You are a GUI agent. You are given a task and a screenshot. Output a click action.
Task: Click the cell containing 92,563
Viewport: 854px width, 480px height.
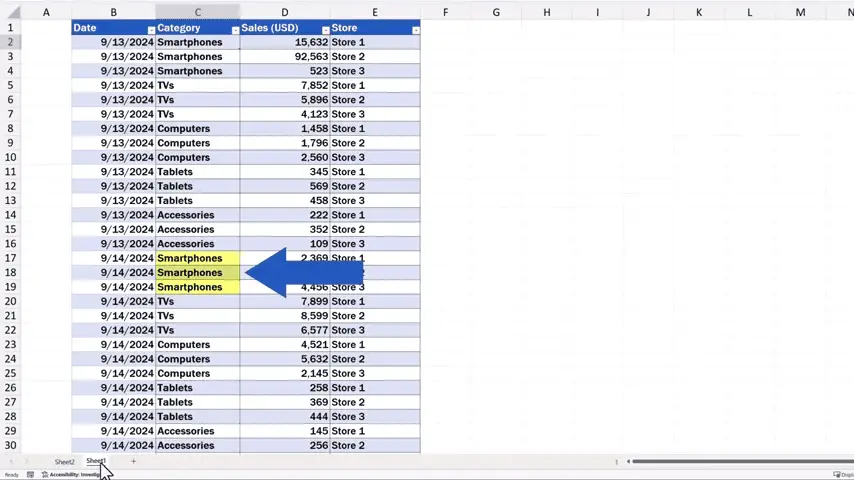[284, 57]
